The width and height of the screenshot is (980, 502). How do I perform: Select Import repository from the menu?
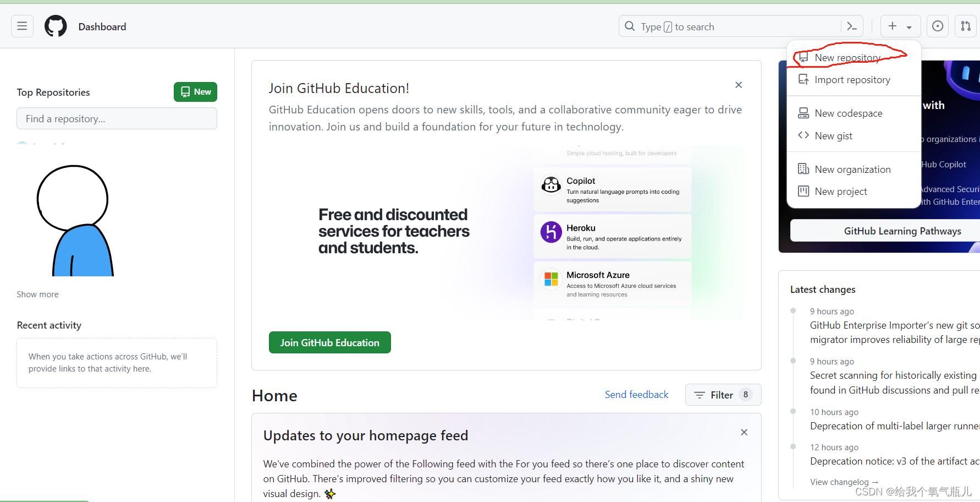tap(852, 79)
